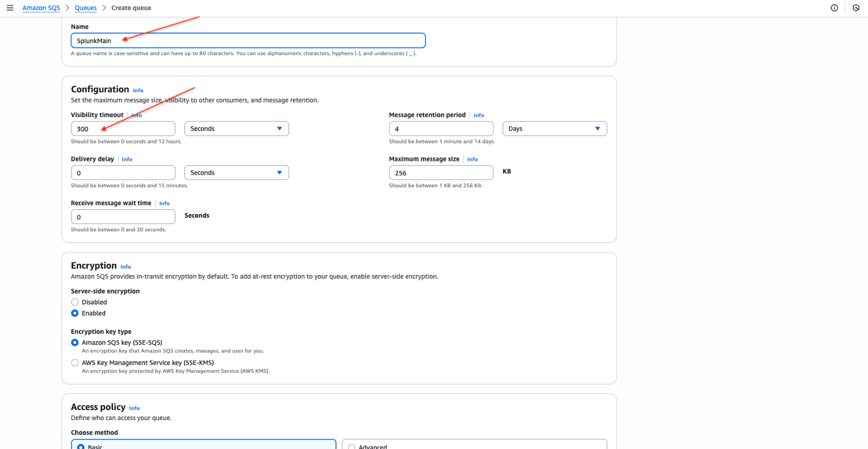
Task: Expand Message retention period Days dropdown
Action: coord(554,129)
